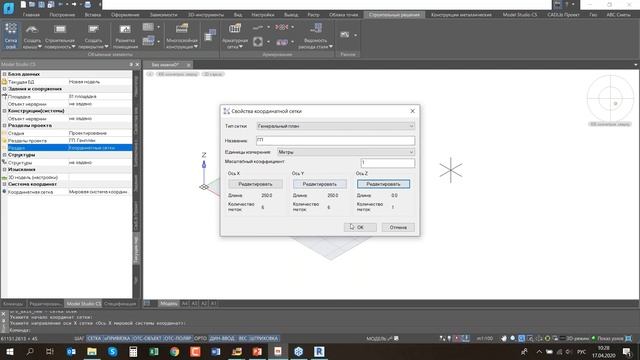Open Excel from the taskbar
This screenshot has width=640, height=360.
(154, 351)
